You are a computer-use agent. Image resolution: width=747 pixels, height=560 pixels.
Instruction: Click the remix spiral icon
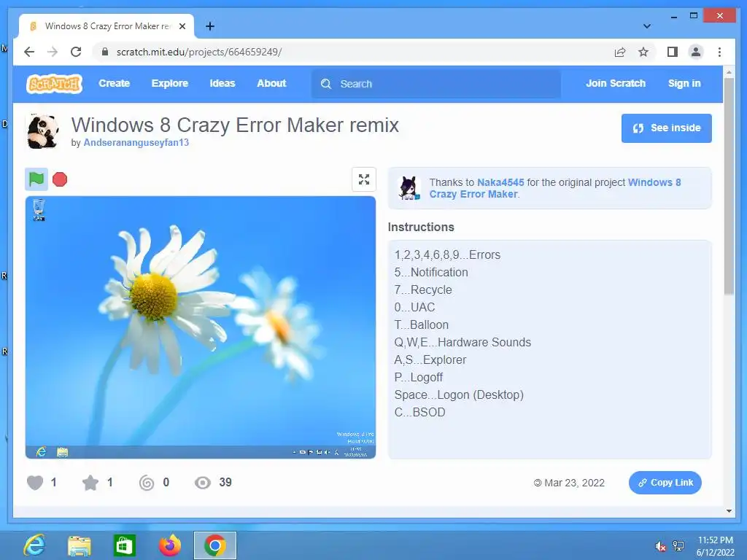147,483
